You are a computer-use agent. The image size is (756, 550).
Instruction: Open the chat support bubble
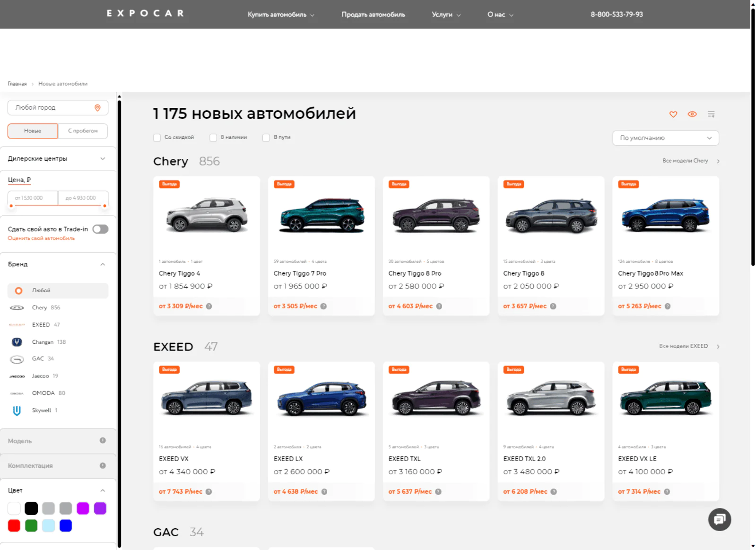coord(720,519)
